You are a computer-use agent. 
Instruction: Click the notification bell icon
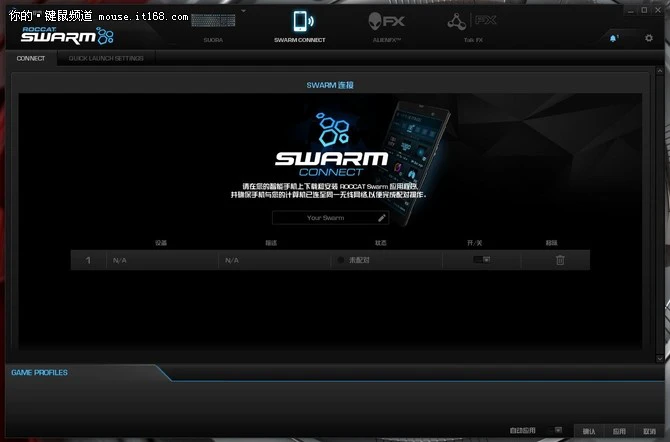[614, 38]
